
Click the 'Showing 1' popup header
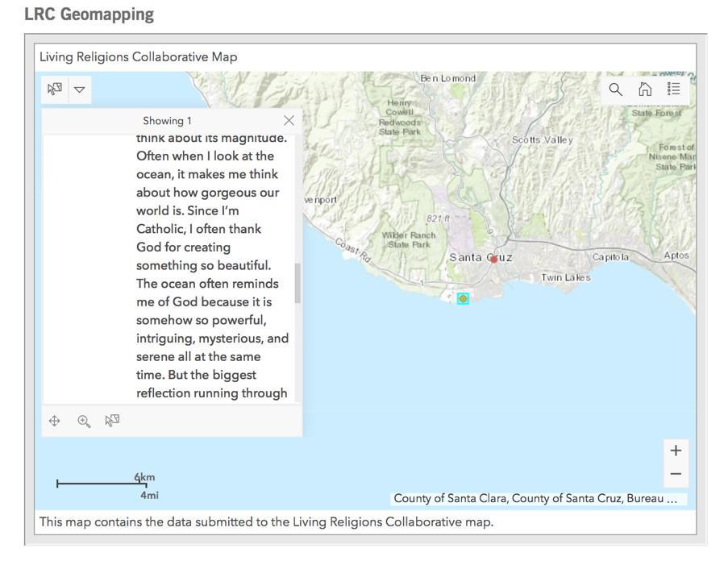tap(167, 121)
